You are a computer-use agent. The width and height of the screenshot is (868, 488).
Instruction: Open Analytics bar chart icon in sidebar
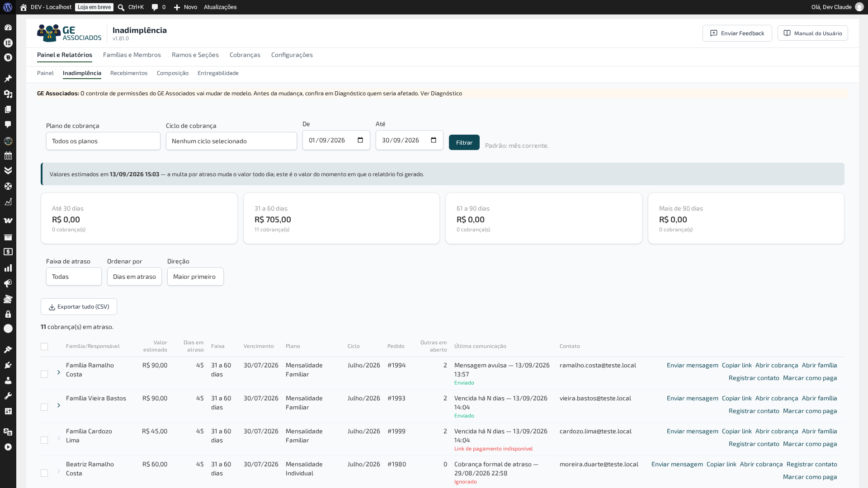click(8, 268)
